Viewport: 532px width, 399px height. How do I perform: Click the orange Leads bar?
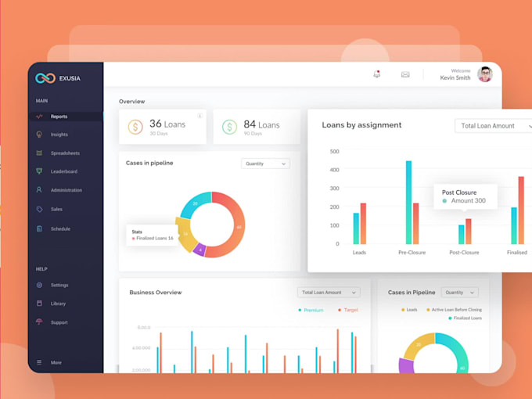[x=363, y=224]
